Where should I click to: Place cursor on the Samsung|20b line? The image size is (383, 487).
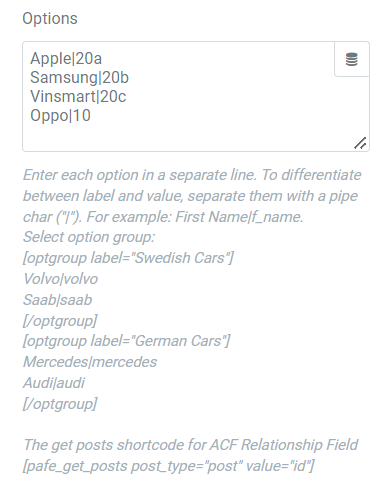click(79, 78)
